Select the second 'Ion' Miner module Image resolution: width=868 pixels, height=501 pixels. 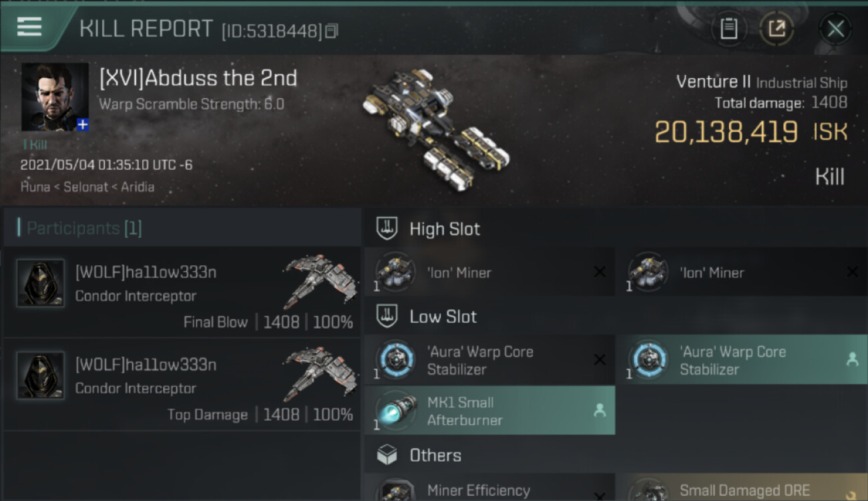(x=742, y=272)
